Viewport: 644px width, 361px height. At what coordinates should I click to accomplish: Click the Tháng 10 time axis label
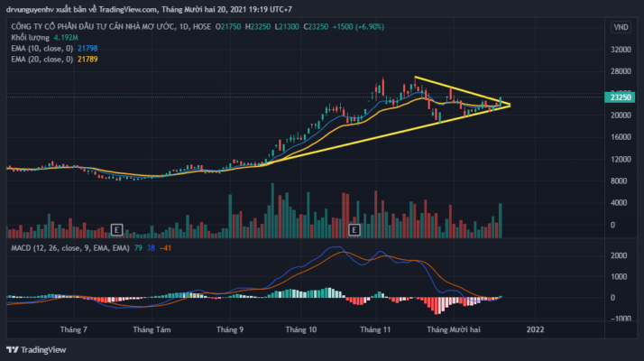tap(301, 329)
